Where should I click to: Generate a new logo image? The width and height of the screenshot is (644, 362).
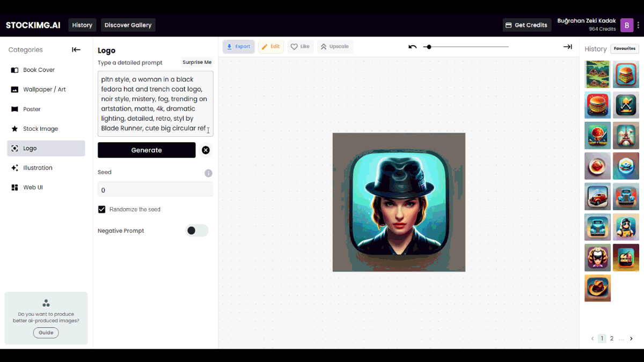(x=146, y=150)
